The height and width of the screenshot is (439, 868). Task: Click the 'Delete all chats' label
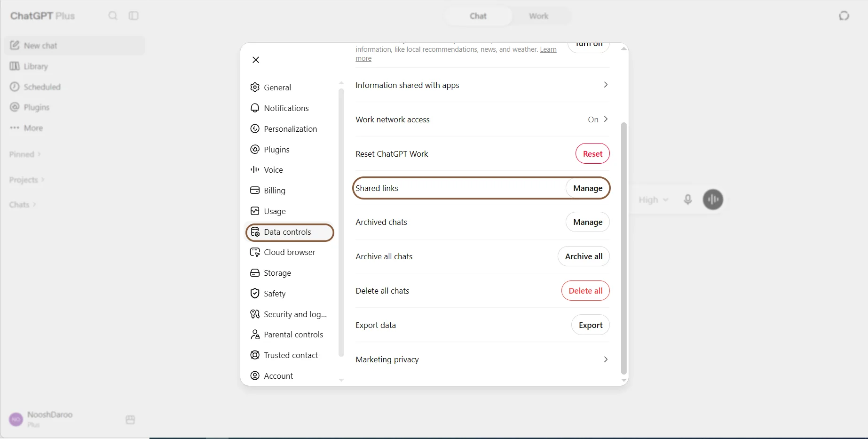382,291
